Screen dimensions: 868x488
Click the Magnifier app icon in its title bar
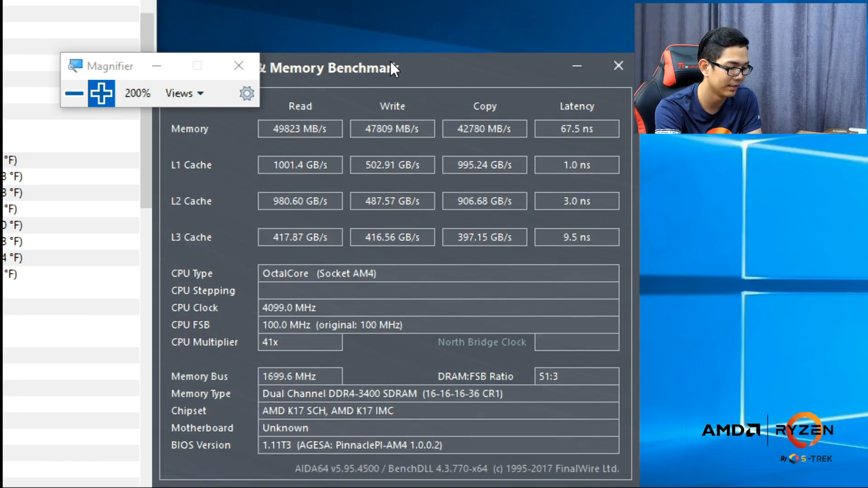click(75, 65)
